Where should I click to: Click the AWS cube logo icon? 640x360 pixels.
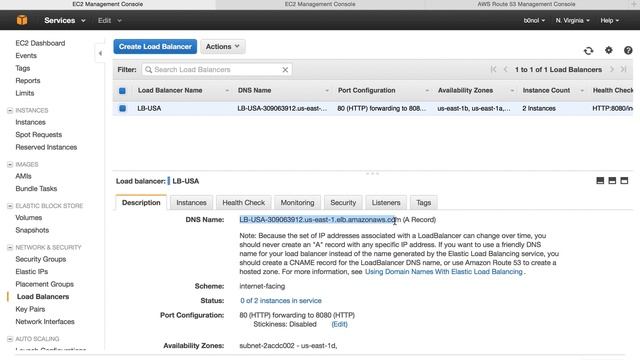(22, 20)
